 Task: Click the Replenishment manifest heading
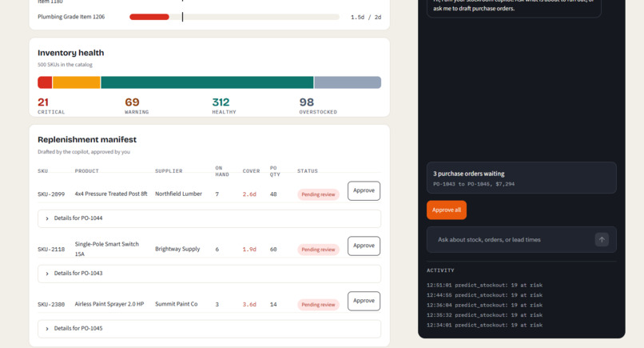pos(87,139)
